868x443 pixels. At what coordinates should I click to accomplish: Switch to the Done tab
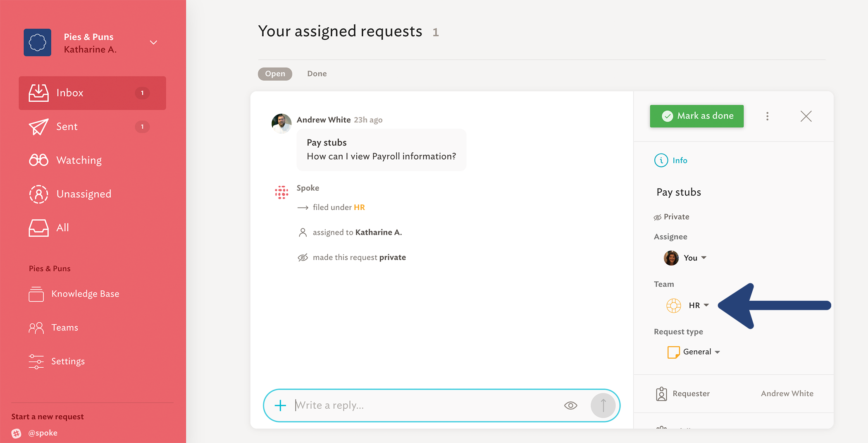tap(317, 74)
